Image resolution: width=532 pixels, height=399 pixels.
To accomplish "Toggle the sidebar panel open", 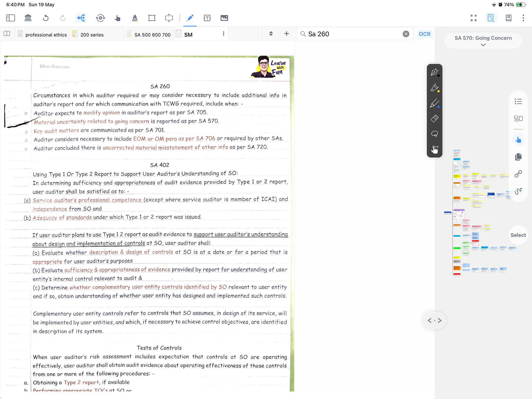I will click(x=10, y=18).
